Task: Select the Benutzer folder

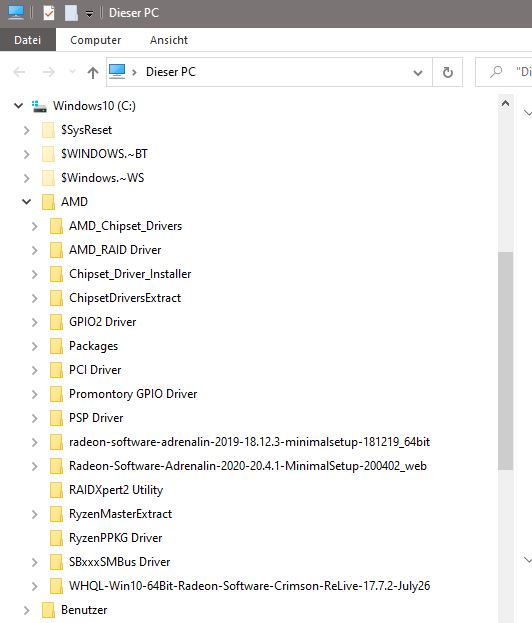Action: coord(84,610)
